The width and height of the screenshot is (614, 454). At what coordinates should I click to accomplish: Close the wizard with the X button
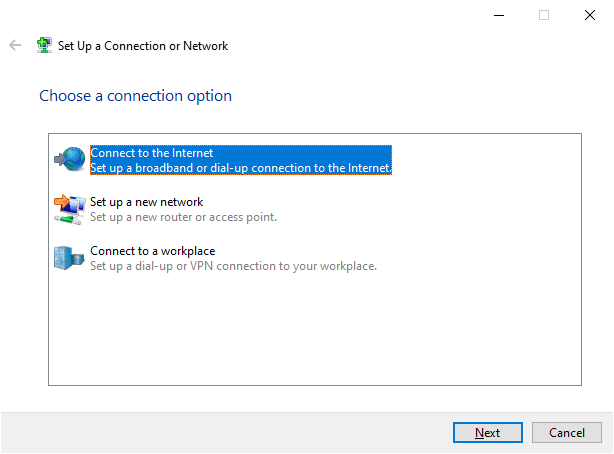tap(590, 15)
